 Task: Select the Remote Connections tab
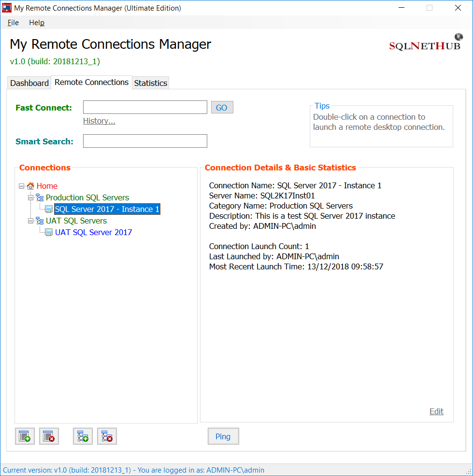(91, 82)
